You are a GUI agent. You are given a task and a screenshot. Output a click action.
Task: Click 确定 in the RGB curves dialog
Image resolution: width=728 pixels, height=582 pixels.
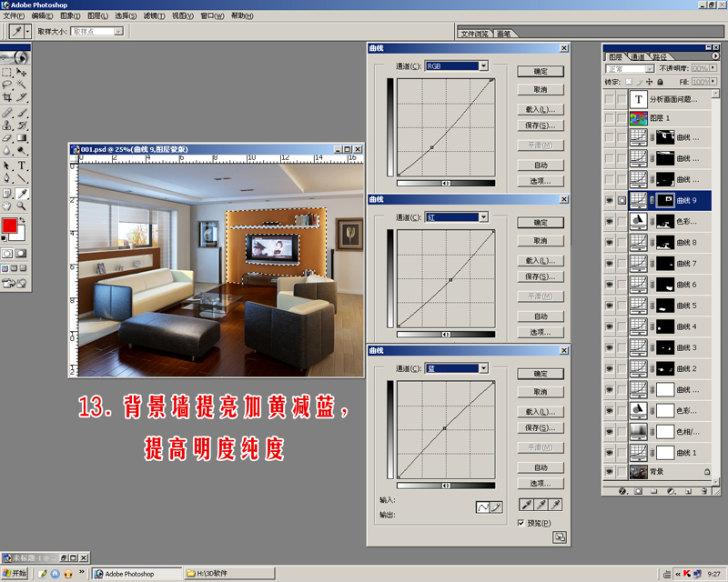point(541,72)
